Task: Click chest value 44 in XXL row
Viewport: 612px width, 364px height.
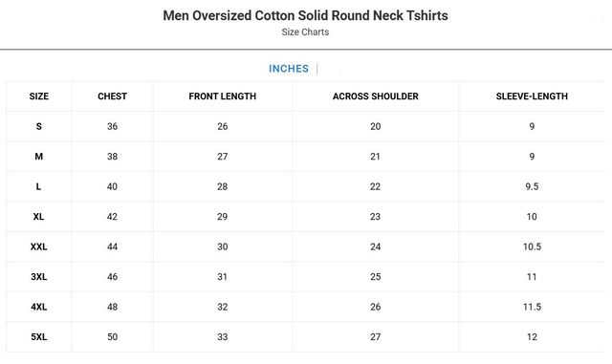Action: pos(113,246)
